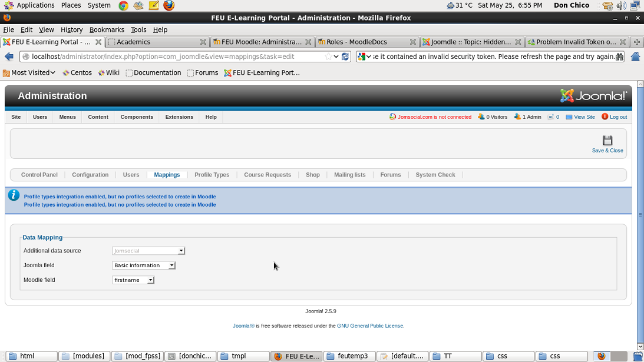
Task: Click the Save & Close floppy disk icon
Action: (x=607, y=140)
